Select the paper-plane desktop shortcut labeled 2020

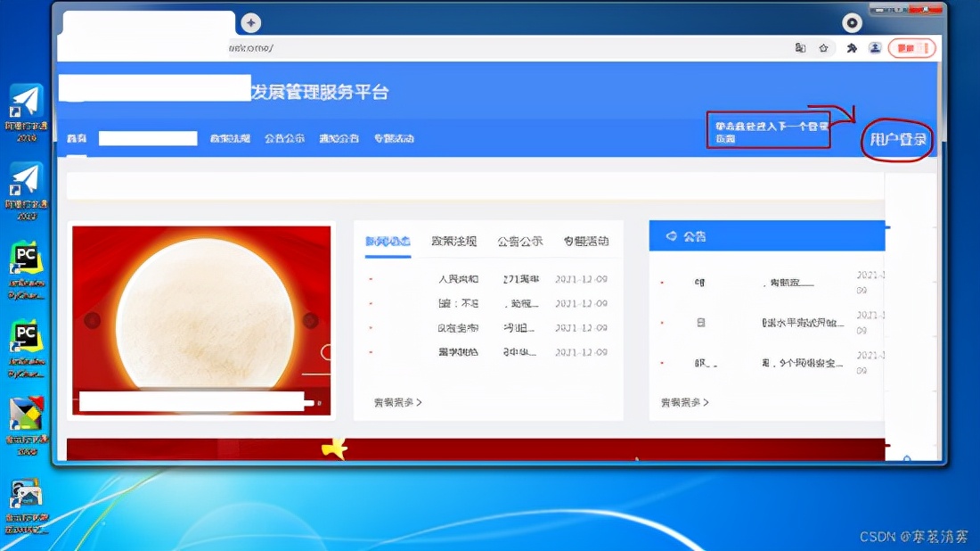coord(26,191)
